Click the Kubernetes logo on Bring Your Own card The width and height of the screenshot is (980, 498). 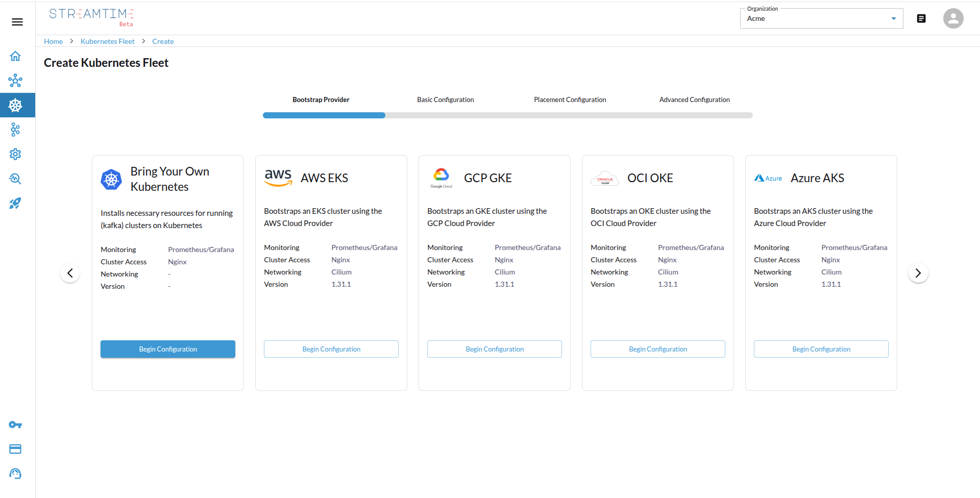coord(111,180)
